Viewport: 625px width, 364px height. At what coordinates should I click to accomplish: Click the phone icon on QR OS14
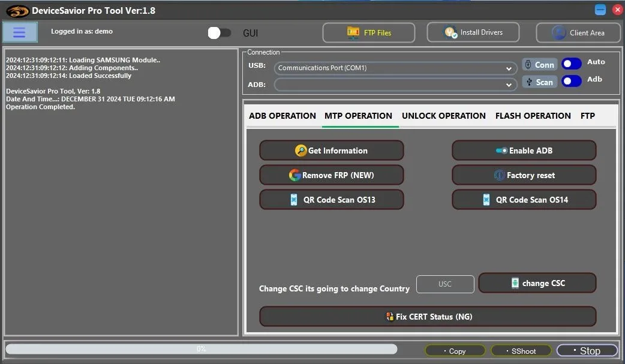click(x=486, y=199)
